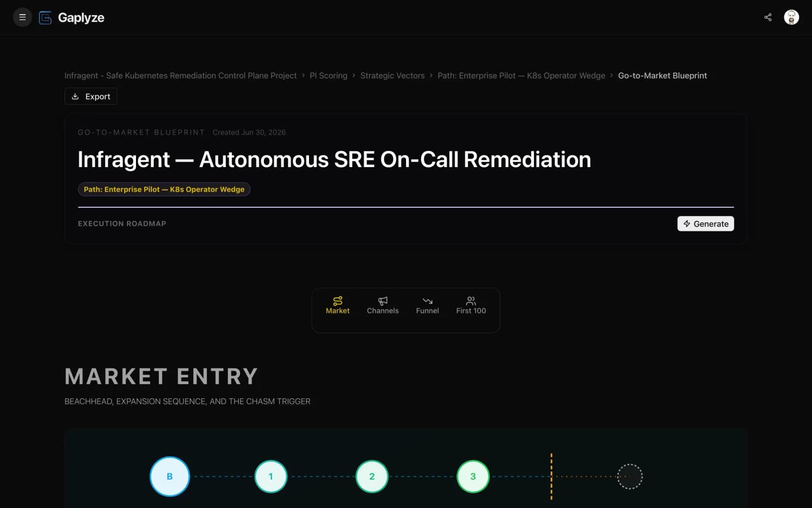Select the beachhead B node
This screenshot has width=812, height=508.
[170, 477]
